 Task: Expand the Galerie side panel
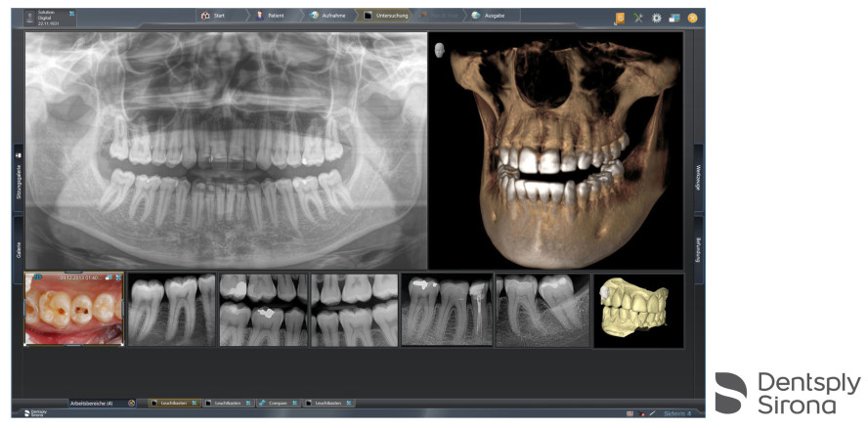(x=18, y=251)
